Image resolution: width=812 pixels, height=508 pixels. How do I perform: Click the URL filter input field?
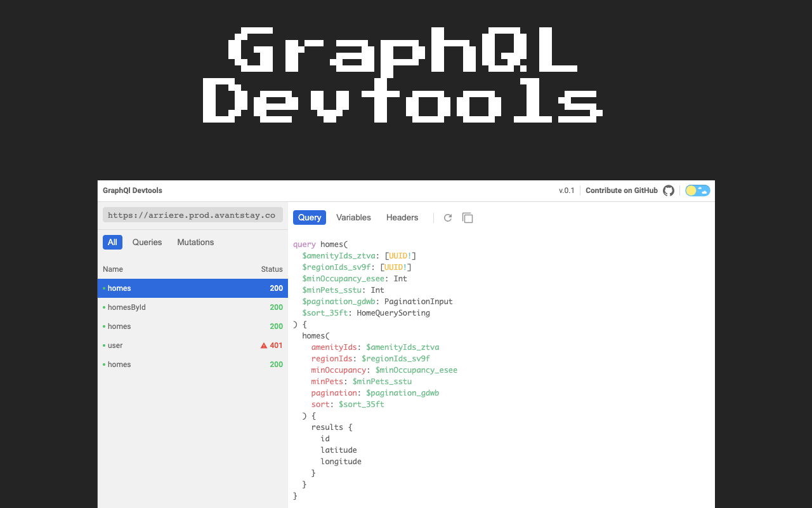(193, 215)
